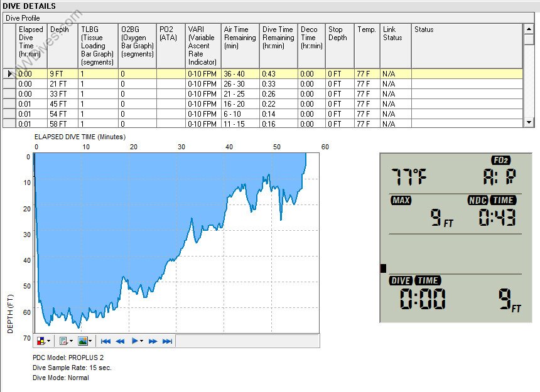The width and height of the screenshot is (540, 392).
Task: Open dropdown arrow beside color options icon
Action: [x=49, y=341]
